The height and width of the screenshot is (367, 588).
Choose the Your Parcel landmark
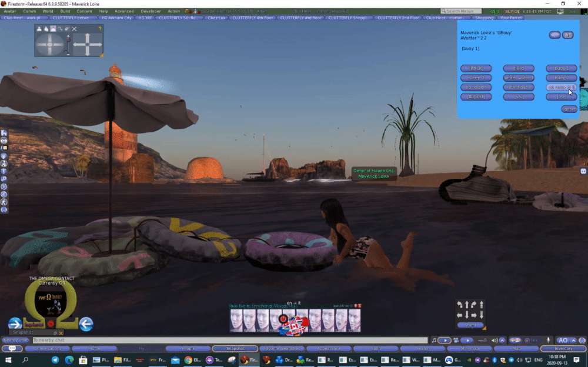click(x=511, y=18)
